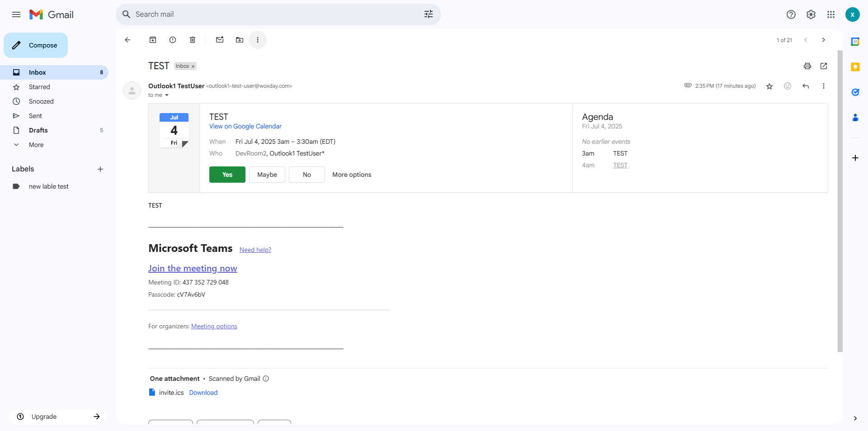Screen dimensions: 868x431
Task: Click the sender avatar picture
Action: [x=132, y=90]
